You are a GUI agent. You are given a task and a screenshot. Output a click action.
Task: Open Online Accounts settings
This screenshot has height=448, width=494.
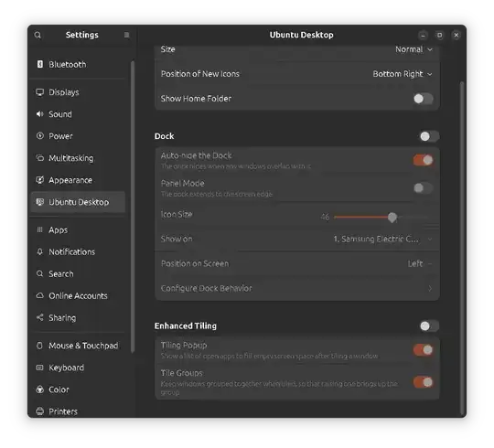tap(78, 295)
